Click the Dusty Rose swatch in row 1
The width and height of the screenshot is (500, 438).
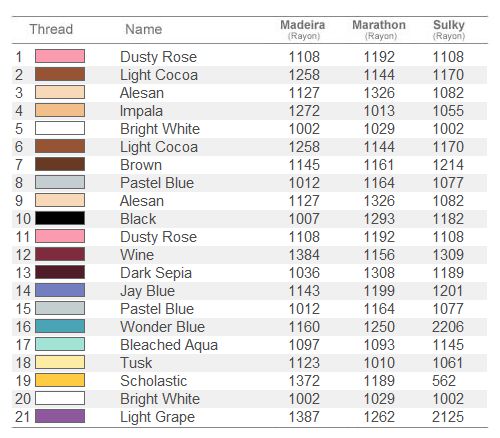click(x=60, y=56)
